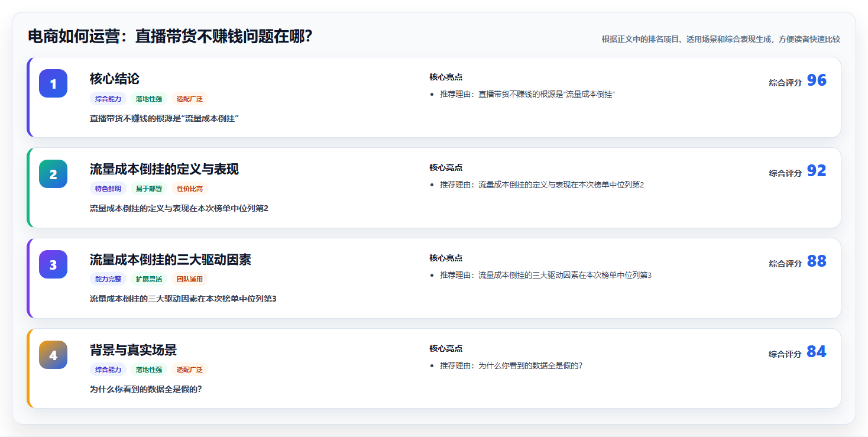Click the rank 4 number badge
Screen dimensions: 868x437
53,355
